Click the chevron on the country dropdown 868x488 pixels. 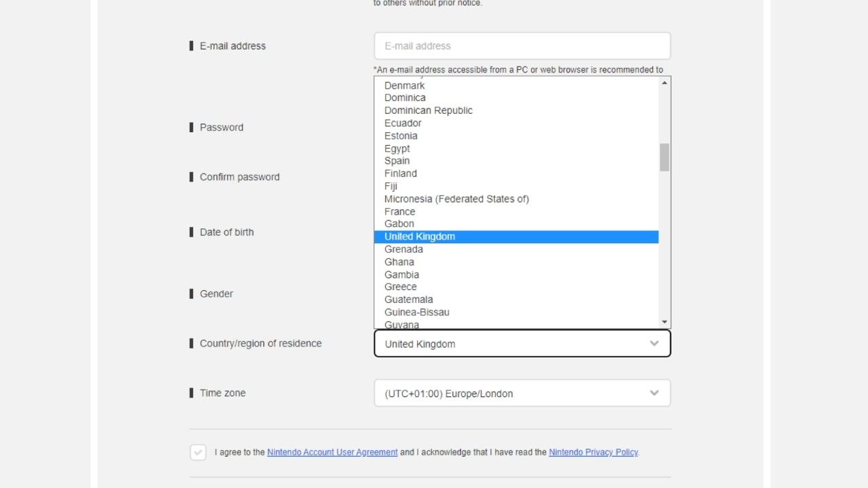coord(654,344)
